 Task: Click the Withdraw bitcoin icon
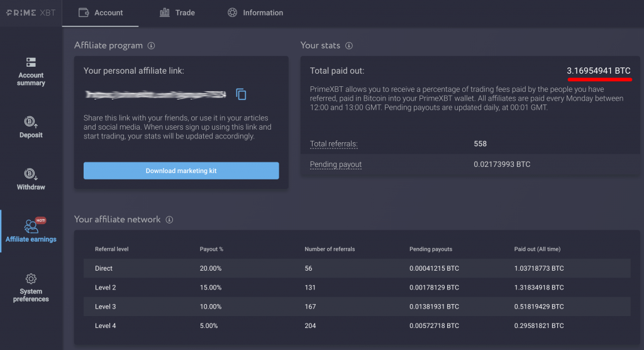click(x=31, y=174)
